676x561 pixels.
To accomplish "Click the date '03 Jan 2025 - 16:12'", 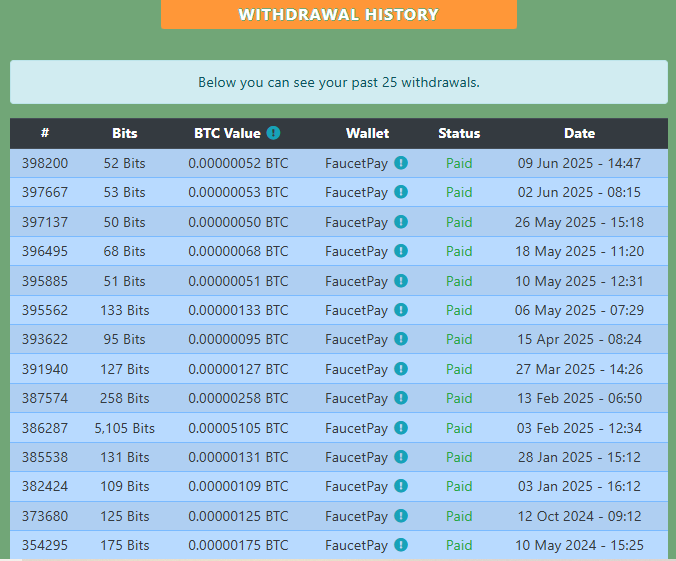I will click(x=579, y=486).
